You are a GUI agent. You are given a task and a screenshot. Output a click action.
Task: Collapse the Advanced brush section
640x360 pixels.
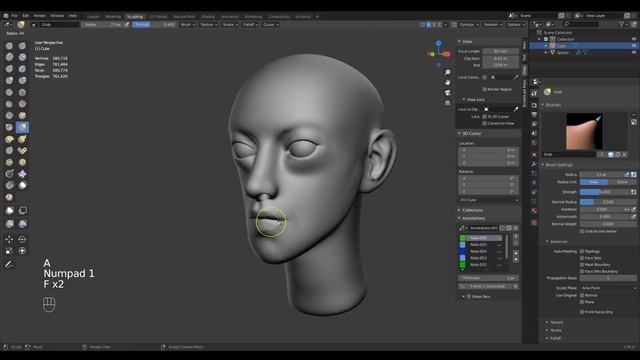(x=557, y=242)
